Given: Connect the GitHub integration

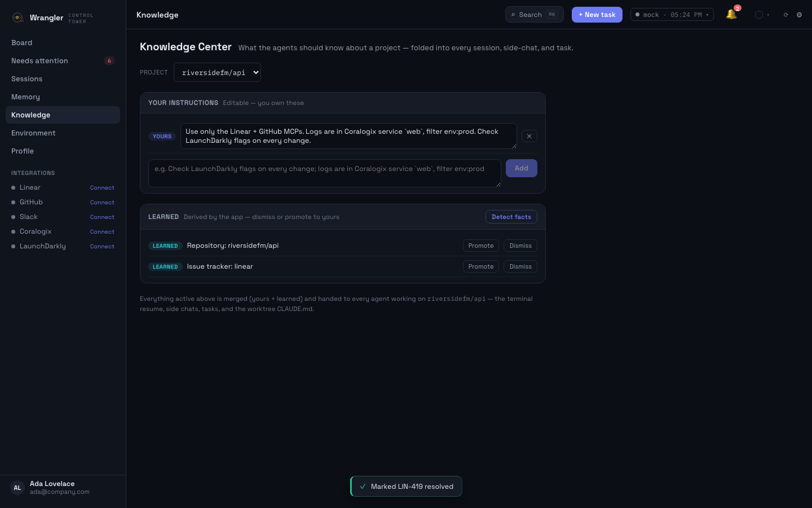Looking at the screenshot, I should click(102, 203).
